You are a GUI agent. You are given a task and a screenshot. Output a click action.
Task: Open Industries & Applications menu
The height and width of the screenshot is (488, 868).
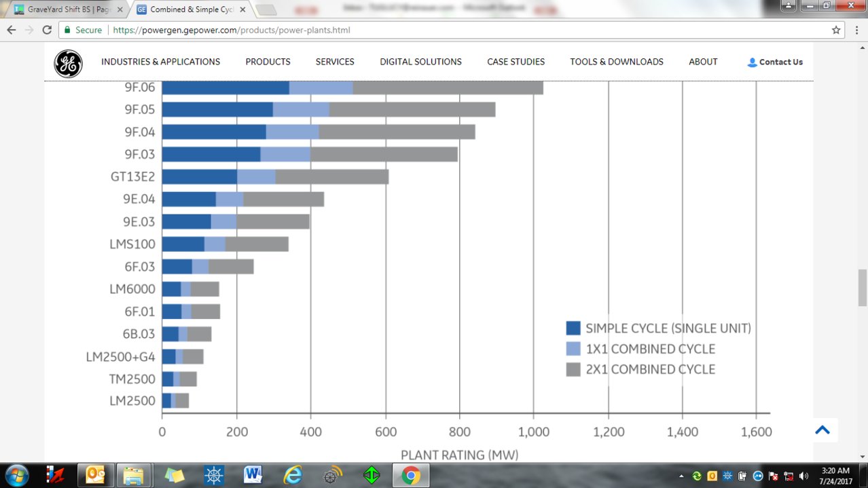[161, 62]
